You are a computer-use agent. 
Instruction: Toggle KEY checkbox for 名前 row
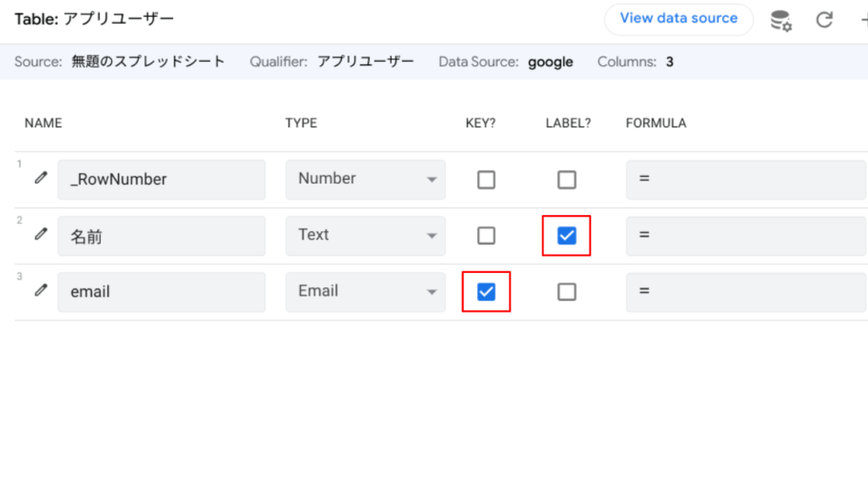tap(486, 236)
